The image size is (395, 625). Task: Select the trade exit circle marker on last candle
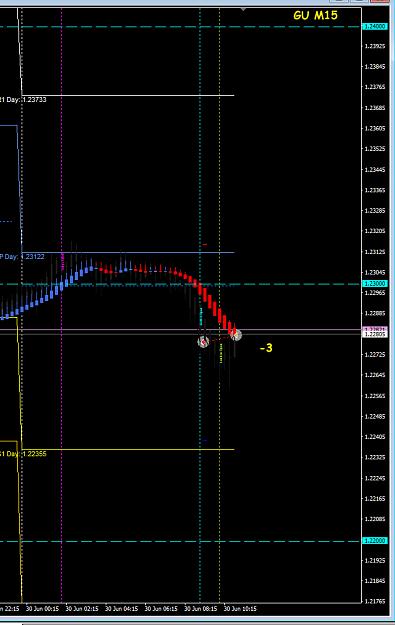(x=236, y=335)
